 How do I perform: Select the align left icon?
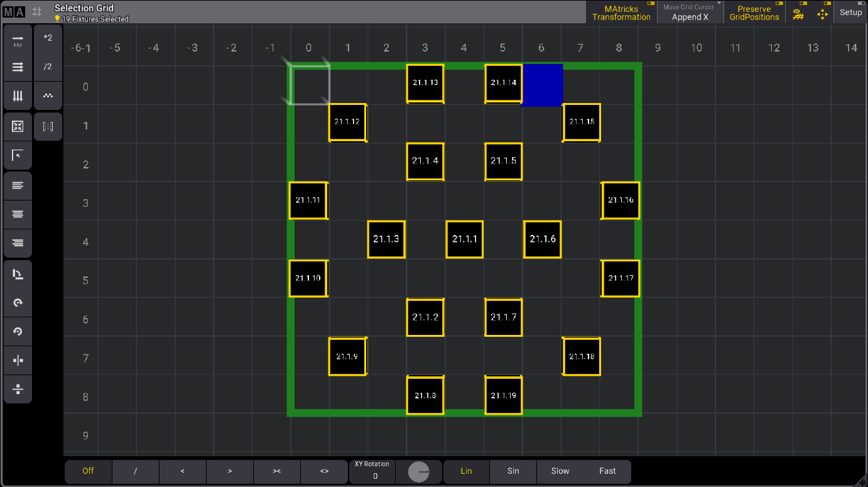17,185
